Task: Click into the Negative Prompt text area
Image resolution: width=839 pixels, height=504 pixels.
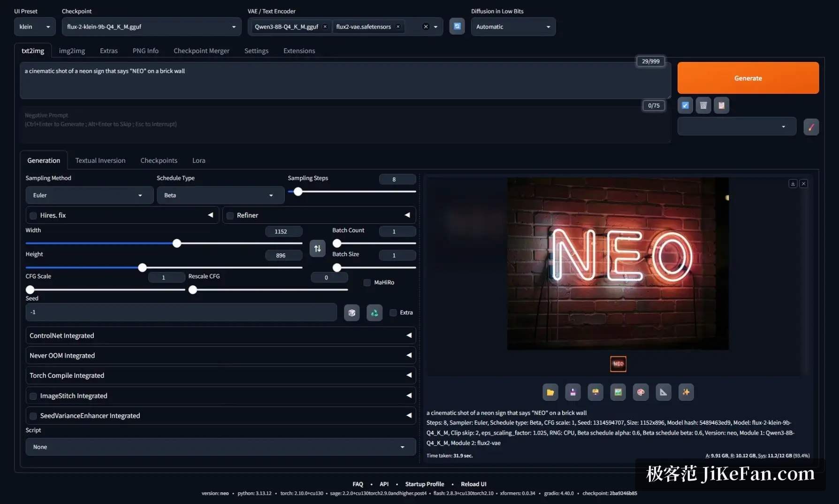Action: pyautogui.click(x=345, y=125)
